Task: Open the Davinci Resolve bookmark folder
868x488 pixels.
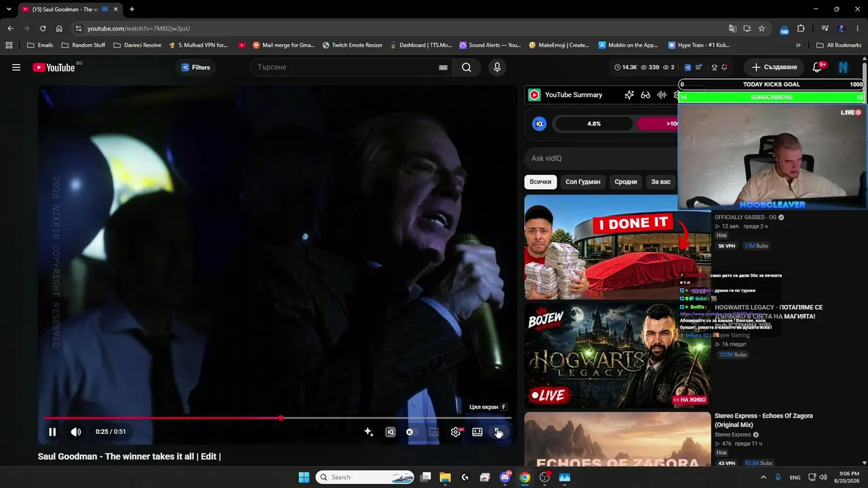Action: pos(137,45)
